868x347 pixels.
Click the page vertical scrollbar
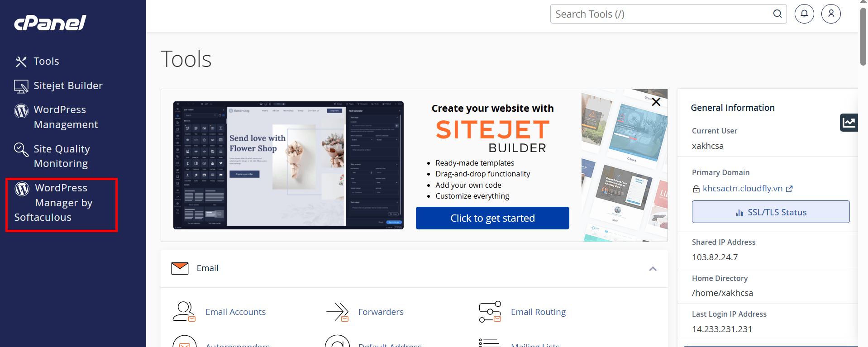click(863, 36)
